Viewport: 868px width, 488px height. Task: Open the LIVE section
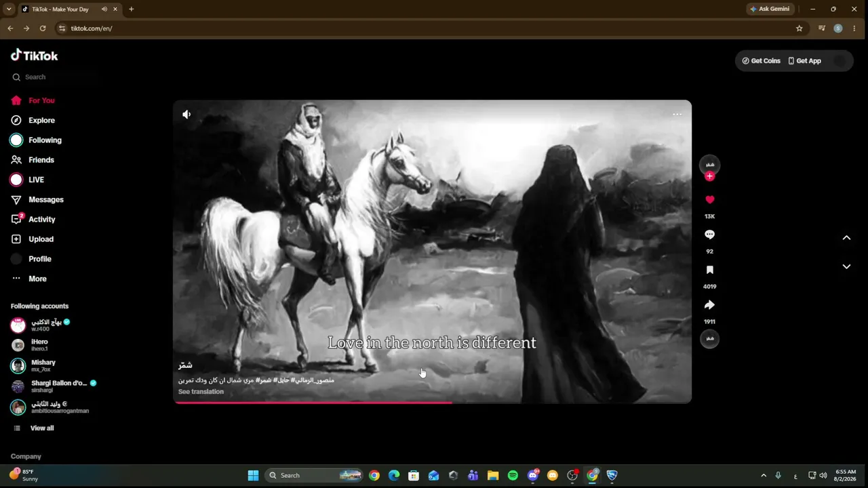click(36, 180)
